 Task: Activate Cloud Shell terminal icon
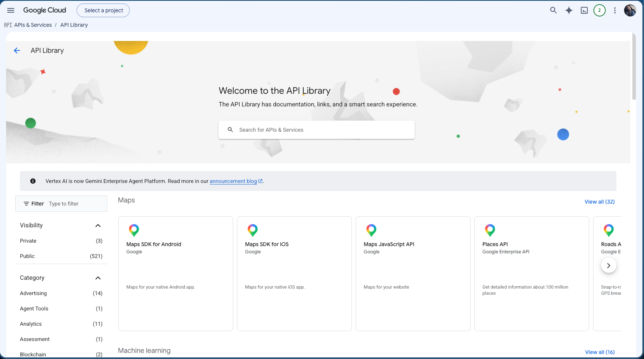[x=584, y=10]
